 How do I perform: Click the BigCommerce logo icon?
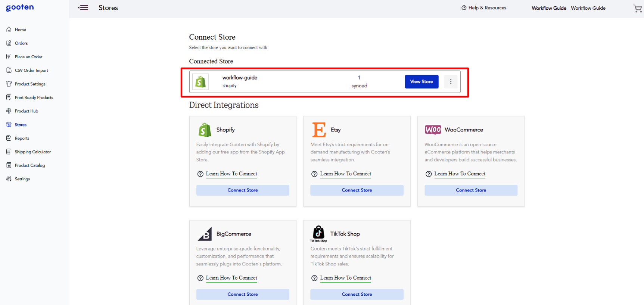205,234
